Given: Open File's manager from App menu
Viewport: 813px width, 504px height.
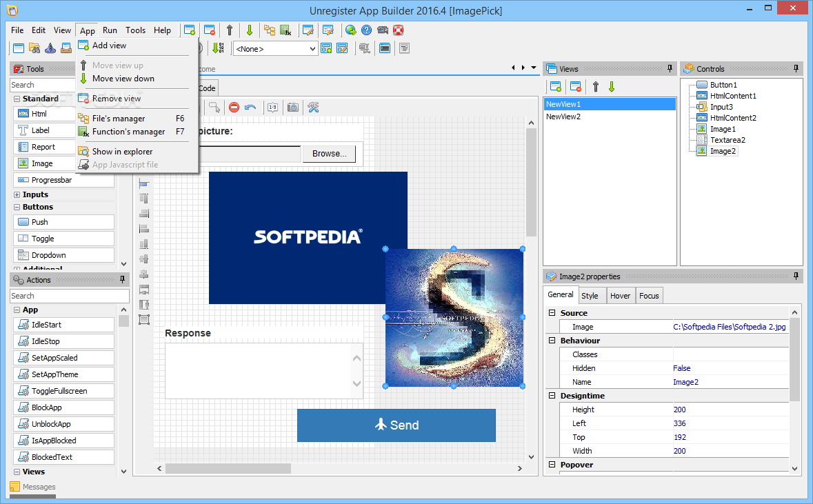Looking at the screenshot, I should (x=137, y=118).
